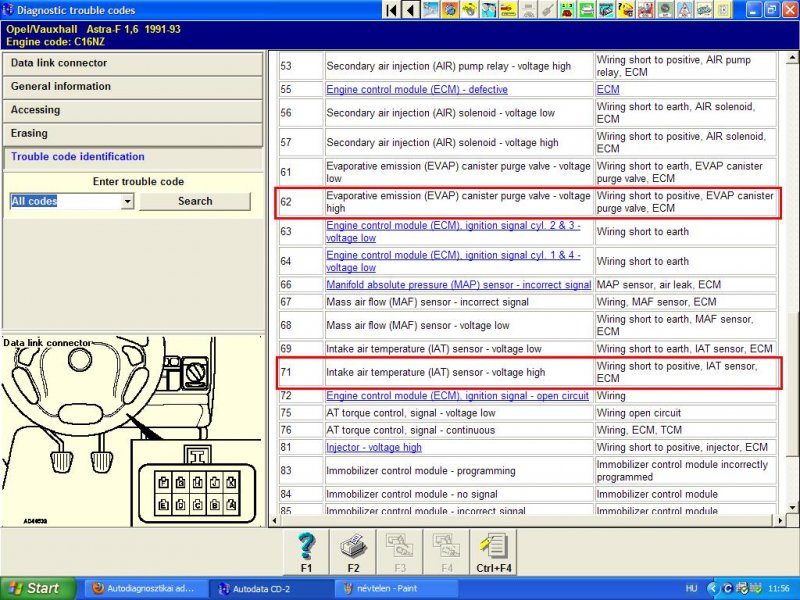Select 'Immobilizer control module - programming' text
The width and height of the screenshot is (800, 600).
click(421, 471)
